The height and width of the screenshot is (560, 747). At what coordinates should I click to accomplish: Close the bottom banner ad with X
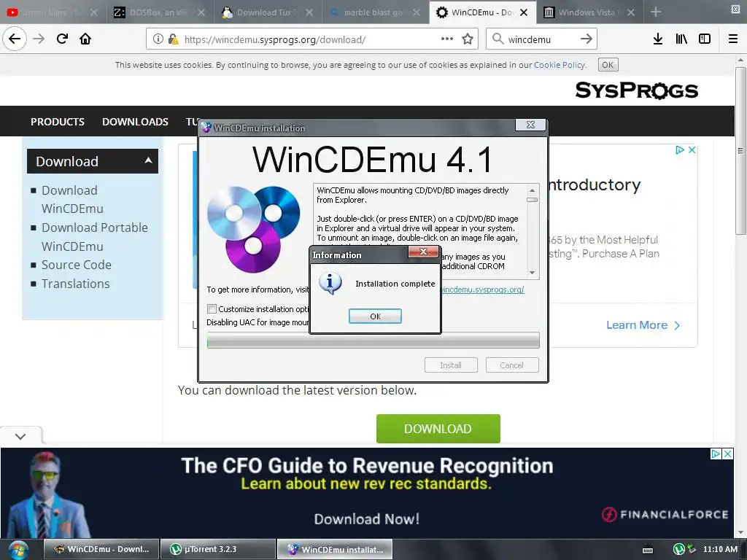click(727, 454)
